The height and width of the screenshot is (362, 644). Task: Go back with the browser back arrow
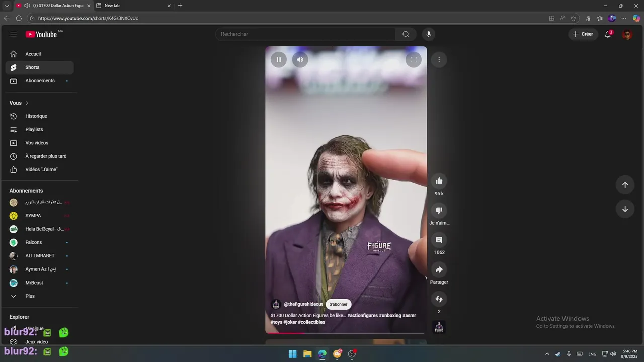[7, 18]
